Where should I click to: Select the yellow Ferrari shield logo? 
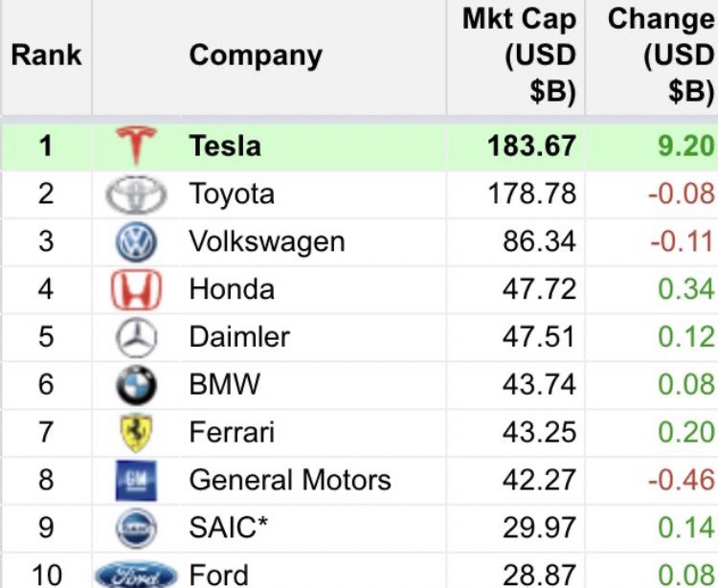[x=136, y=433]
